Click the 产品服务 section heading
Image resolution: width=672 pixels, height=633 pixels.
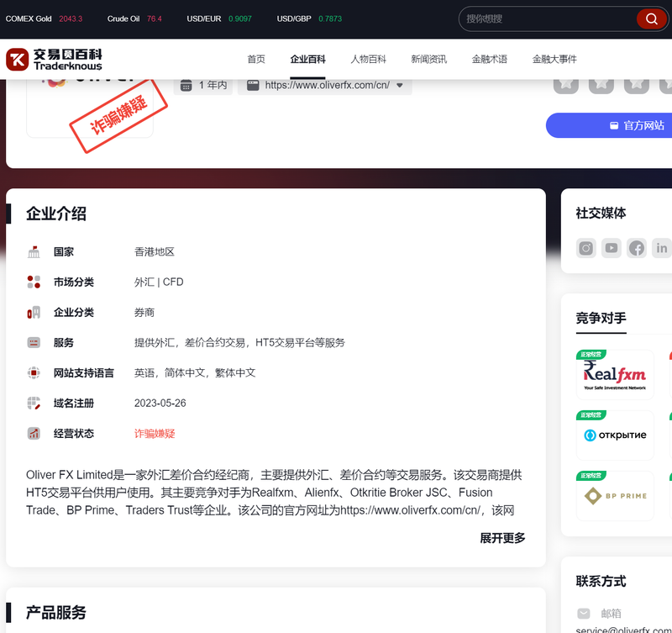tap(56, 613)
